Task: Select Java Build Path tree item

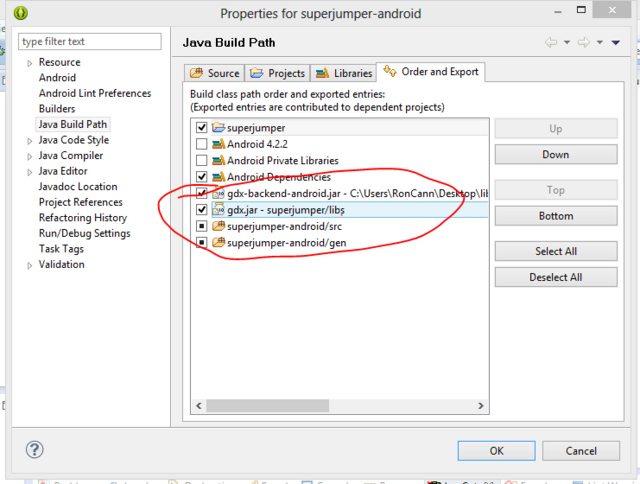Action: pos(73,124)
